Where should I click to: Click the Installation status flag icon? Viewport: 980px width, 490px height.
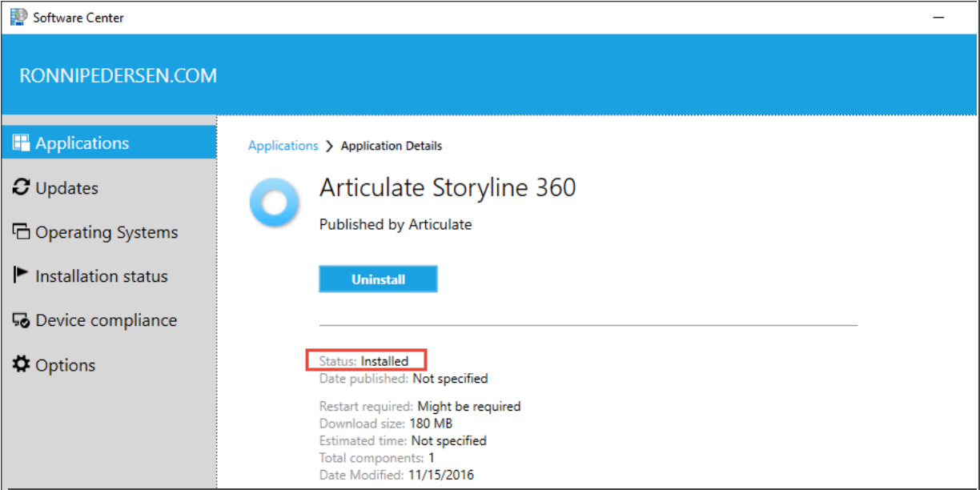[21, 275]
